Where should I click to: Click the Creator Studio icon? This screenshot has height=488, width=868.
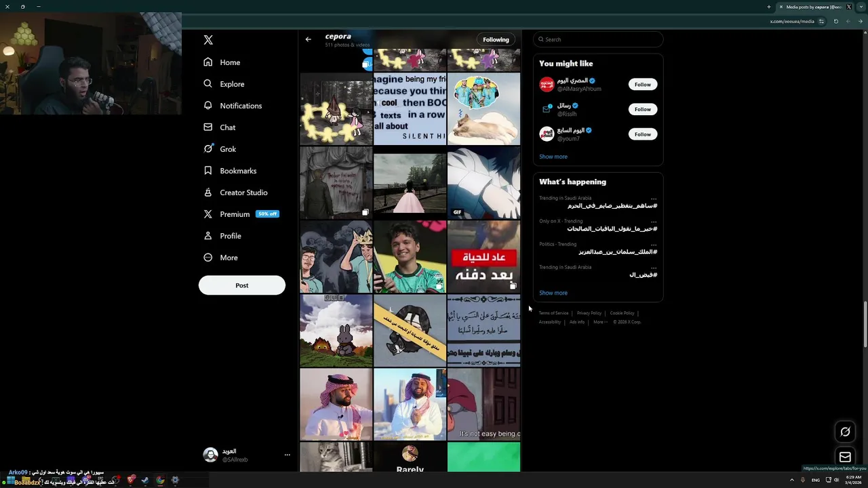pos(208,192)
